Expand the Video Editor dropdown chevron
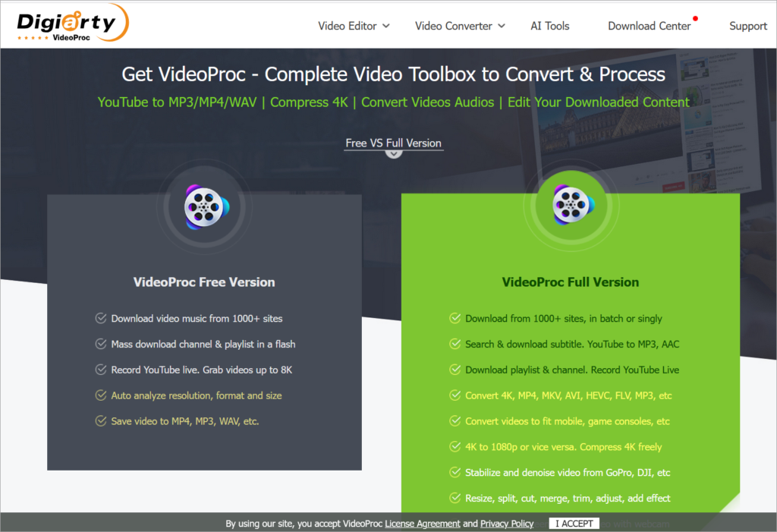The width and height of the screenshot is (777, 532). point(386,27)
